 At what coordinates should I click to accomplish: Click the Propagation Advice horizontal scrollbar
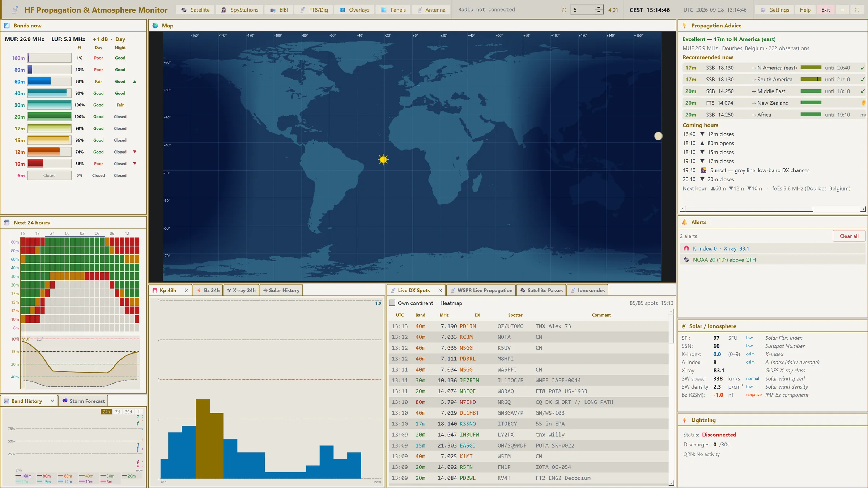click(749, 209)
